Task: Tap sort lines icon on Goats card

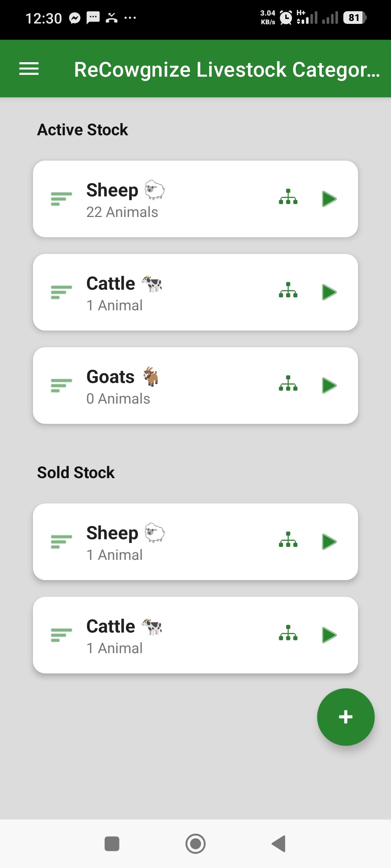Action: [x=61, y=386]
